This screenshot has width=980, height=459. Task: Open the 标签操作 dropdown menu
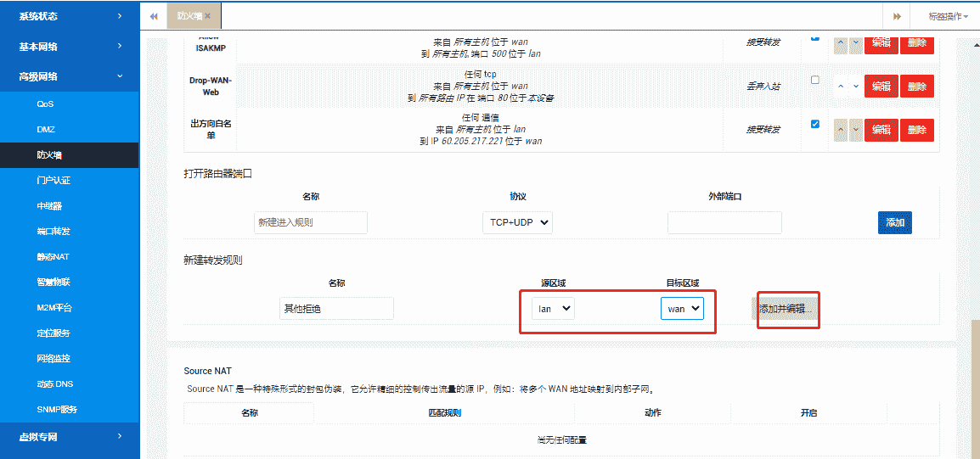[948, 16]
